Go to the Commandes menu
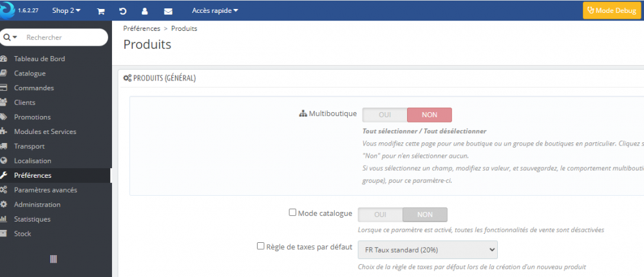Screen dimensions: 644x277 click(x=33, y=88)
